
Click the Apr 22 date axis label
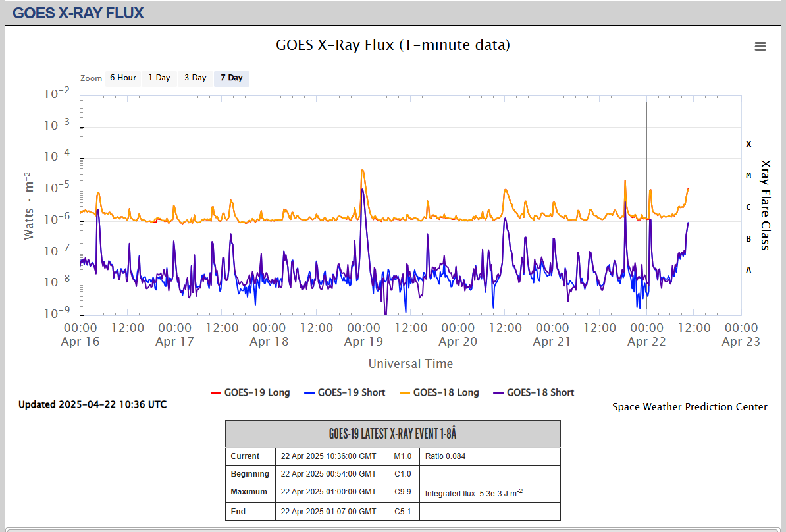[x=646, y=342]
